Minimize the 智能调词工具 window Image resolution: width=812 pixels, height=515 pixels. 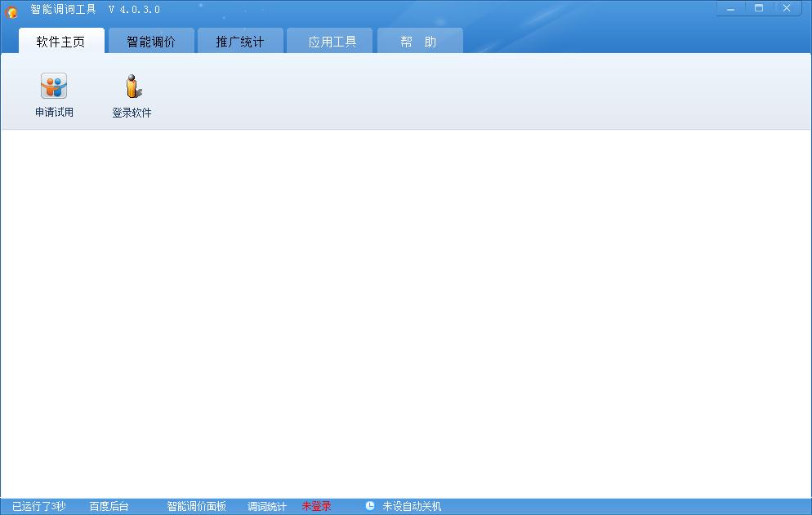pyautogui.click(x=729, y=7)
